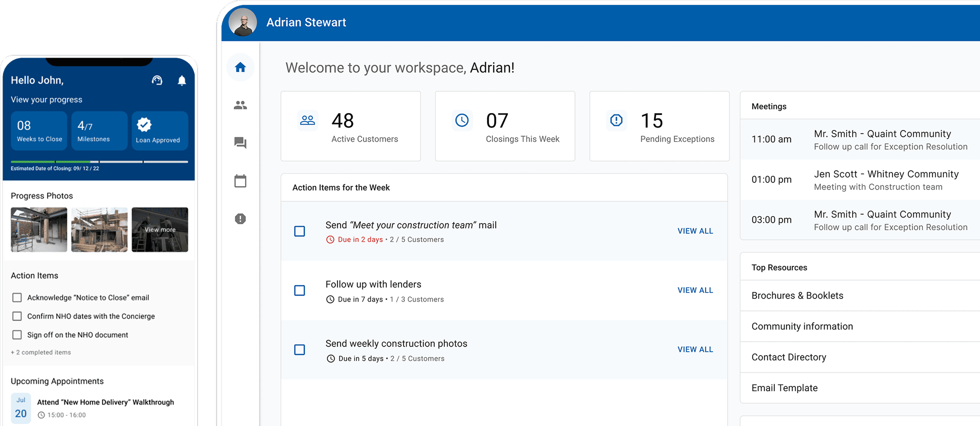
Task: Click the Upcoming Appointments heading
Action: 57,381
